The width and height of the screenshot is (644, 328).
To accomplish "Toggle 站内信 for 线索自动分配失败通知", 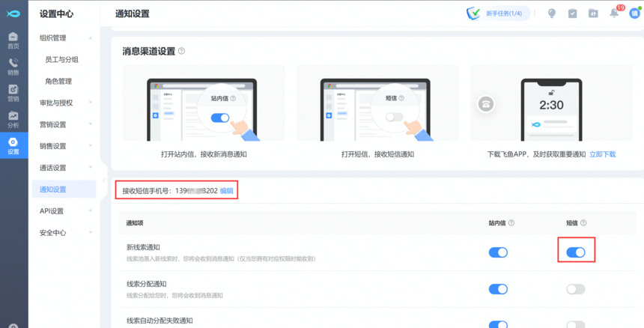I will [498, 325].
